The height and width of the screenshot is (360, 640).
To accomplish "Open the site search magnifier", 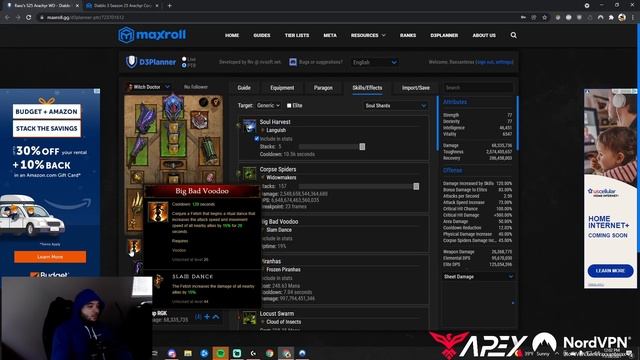I will pos(513,35).
